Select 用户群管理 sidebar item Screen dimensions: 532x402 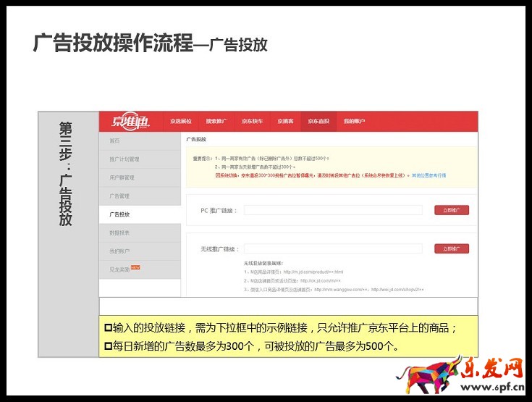tap(122, 177)
